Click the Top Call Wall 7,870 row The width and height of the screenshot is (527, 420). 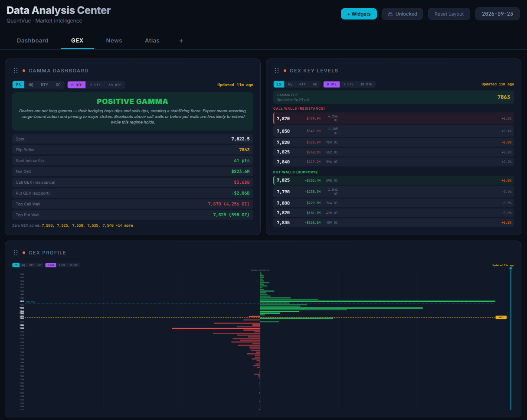click(133, 204)
